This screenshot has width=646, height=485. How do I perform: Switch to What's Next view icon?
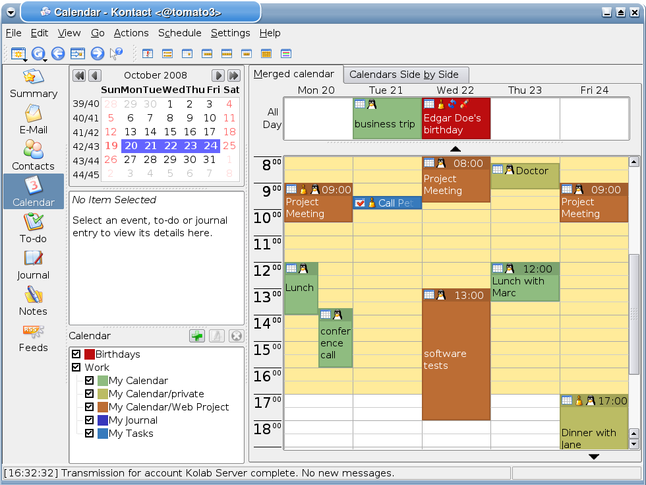click(x=147, y=54)
